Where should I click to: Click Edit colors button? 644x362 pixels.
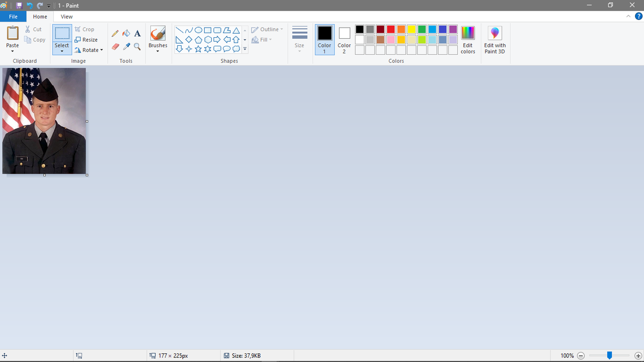click(x=468, y=40)
